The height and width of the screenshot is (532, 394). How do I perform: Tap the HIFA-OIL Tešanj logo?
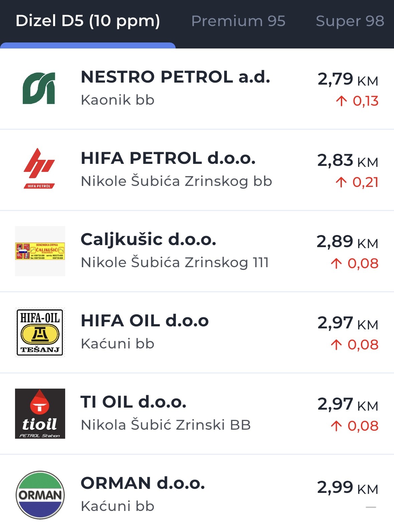click(40, 332)
